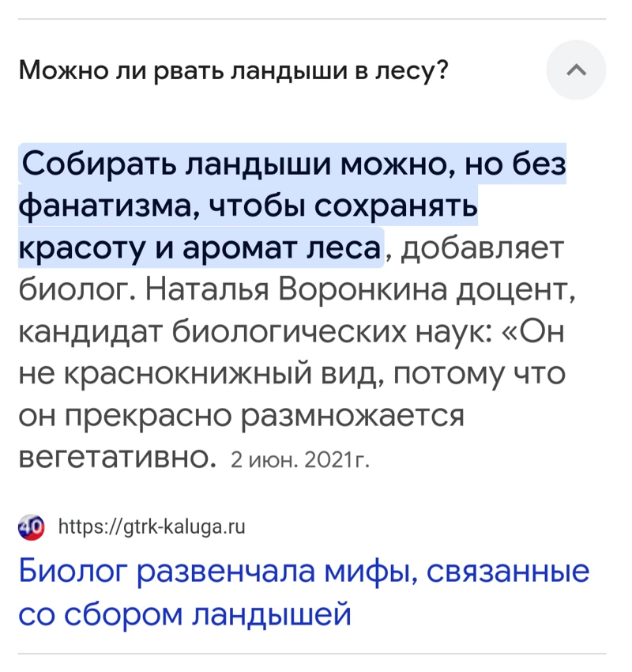Click the highlighted line "фанатизма, чтобы сохранять"

tap(248, 206)
